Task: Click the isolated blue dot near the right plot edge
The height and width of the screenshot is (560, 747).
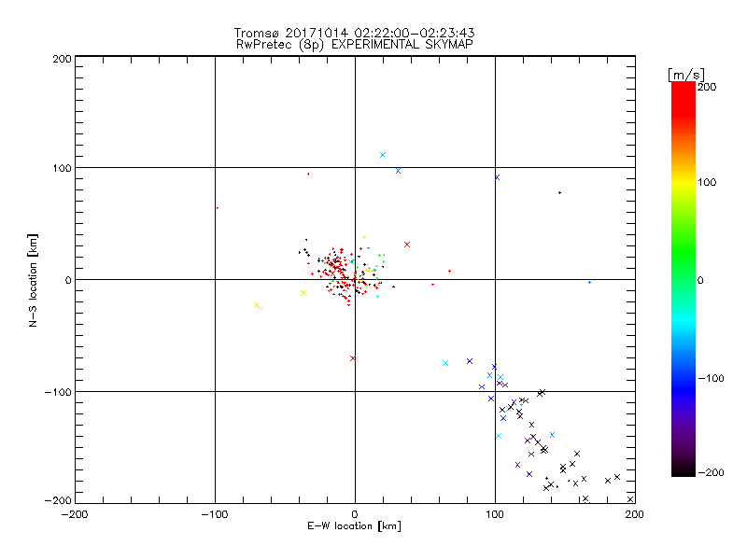Action: coord(590,283)
